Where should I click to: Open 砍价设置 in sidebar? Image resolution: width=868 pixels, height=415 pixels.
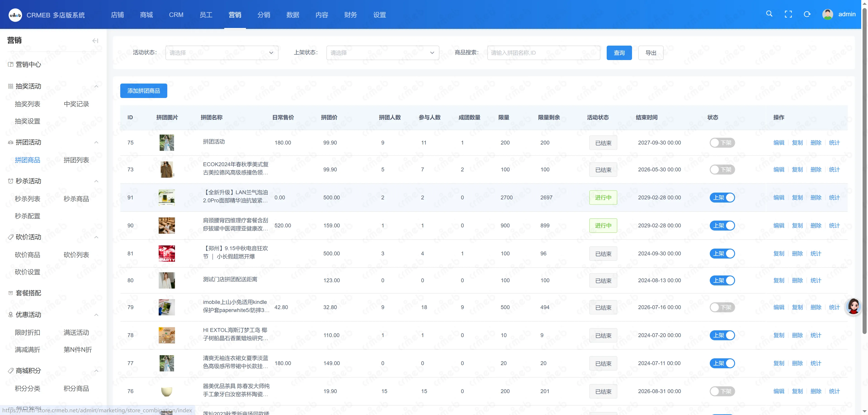pos(27,272)
